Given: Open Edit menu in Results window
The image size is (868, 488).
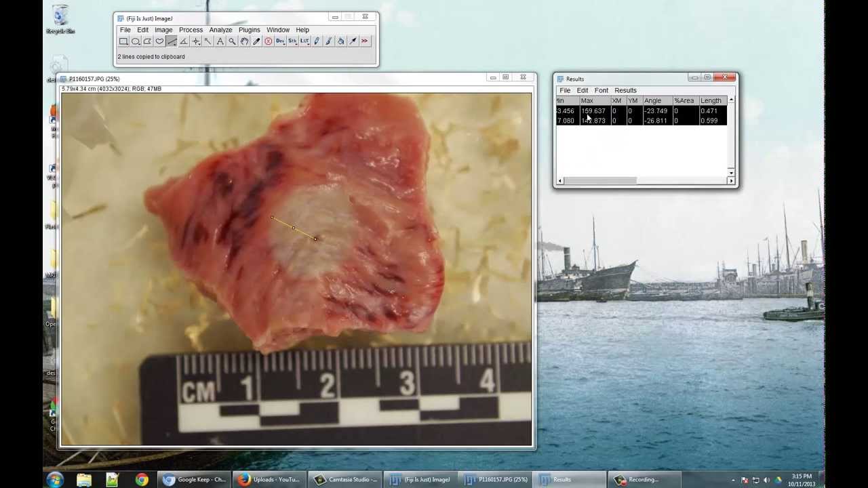Looking at the screenshot, I should [x=583, y=90].
